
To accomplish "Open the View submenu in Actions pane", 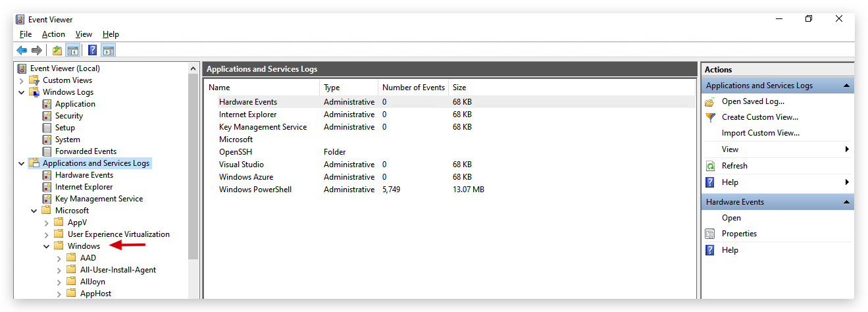I will pos(779,149).
